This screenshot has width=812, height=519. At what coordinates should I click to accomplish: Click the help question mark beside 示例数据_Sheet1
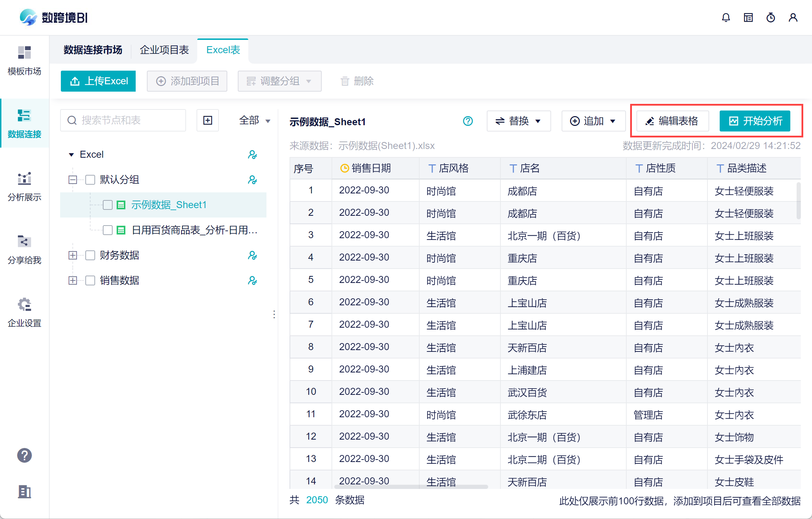[468, 121]
